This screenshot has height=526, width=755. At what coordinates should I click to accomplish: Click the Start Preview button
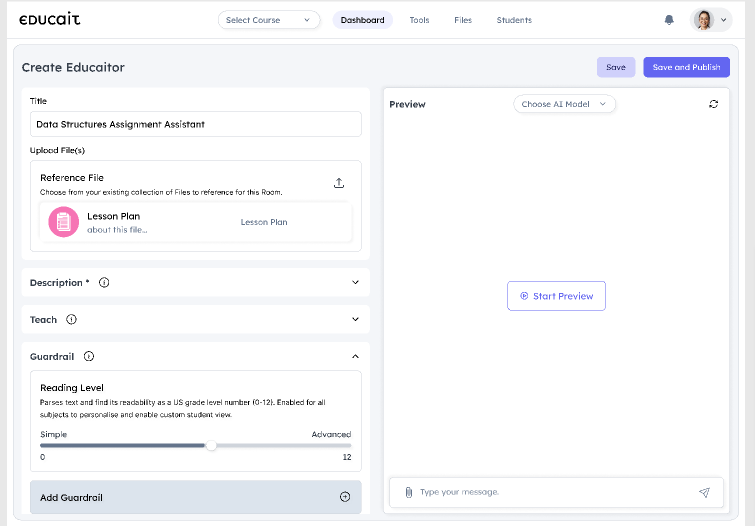click(556, 296)
